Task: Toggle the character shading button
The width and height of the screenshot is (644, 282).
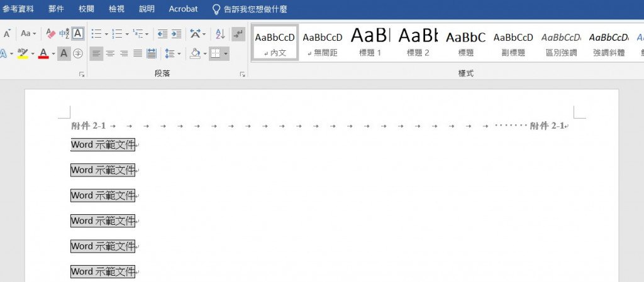Action: pos(64,53)
